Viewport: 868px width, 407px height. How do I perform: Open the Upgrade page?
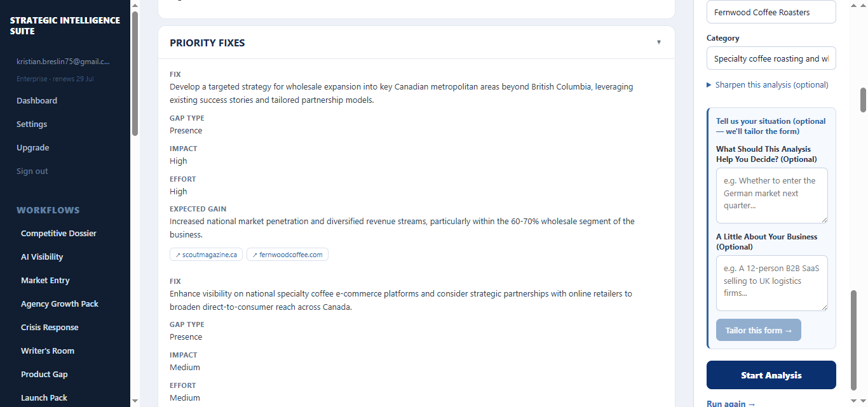(x=33, y=147)
